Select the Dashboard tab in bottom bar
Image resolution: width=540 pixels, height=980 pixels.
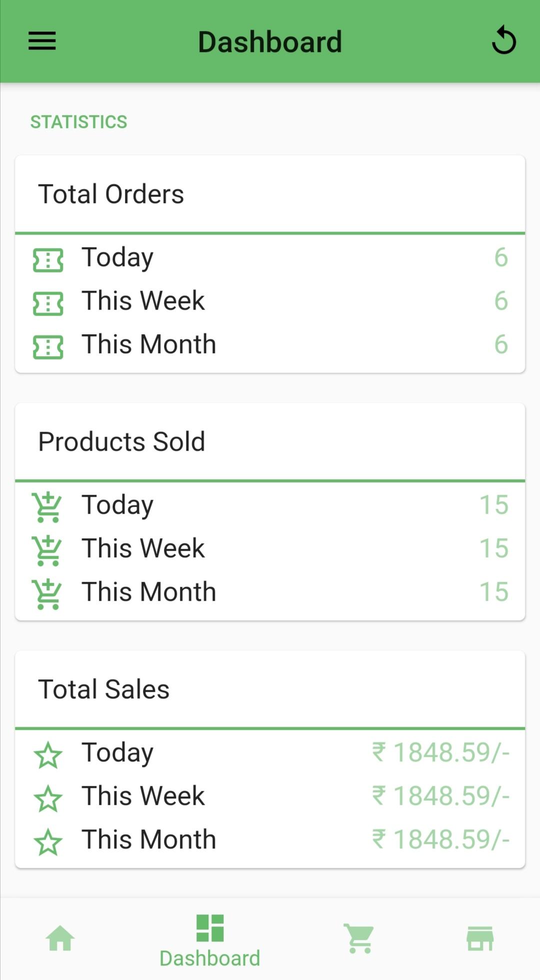point(210,940)
